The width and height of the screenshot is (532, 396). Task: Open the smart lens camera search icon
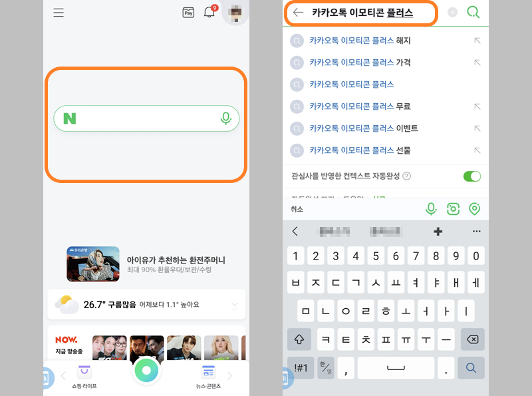(453, 209)
